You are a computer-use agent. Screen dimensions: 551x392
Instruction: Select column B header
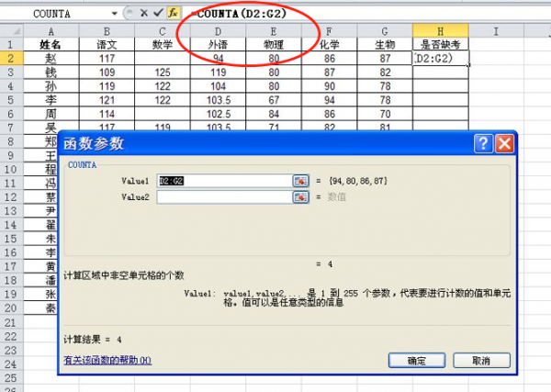107,31
